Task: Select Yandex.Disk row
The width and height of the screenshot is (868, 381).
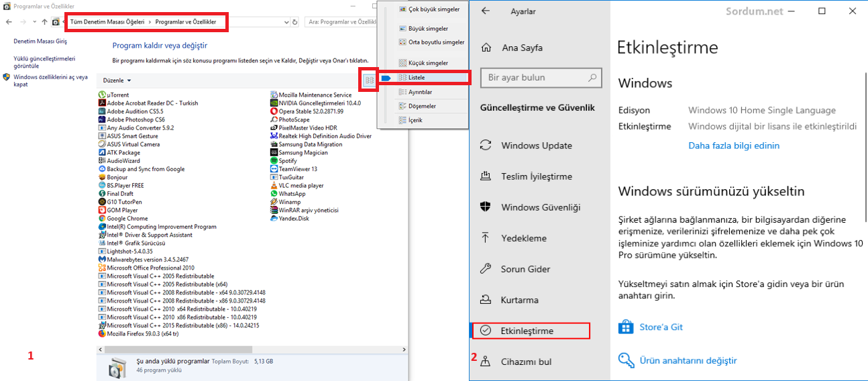Action: [x=289, y=219]
